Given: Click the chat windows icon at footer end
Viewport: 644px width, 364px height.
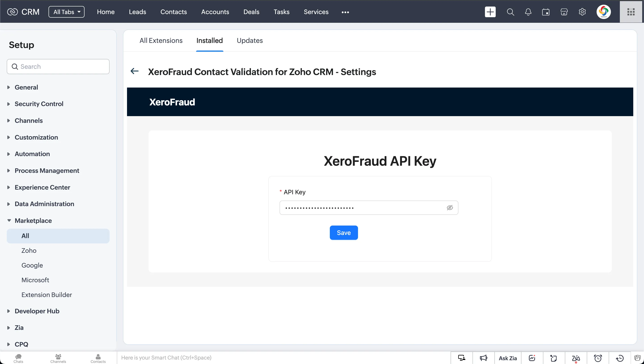Looking at the screenshot, I should tap(638, 358).
